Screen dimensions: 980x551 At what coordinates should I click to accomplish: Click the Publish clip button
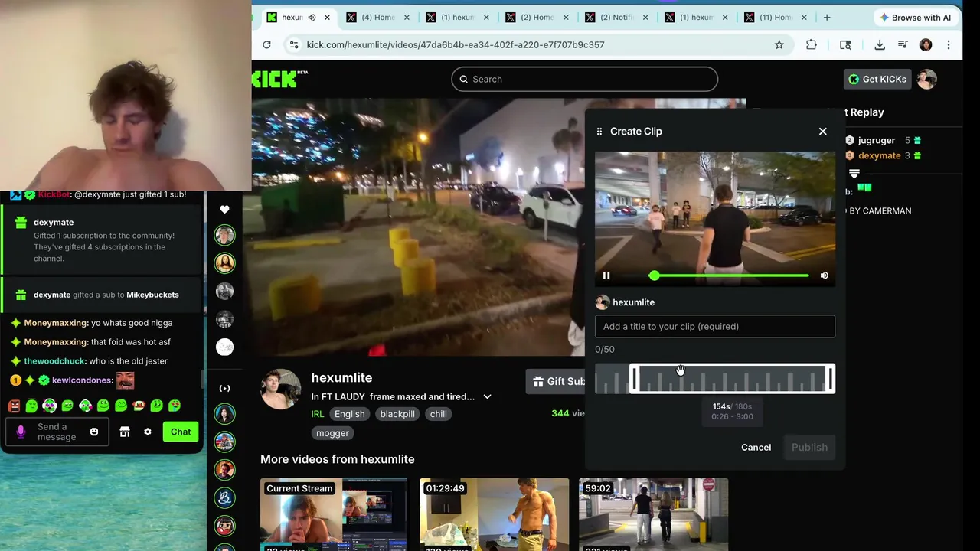(x=809, y=448)
